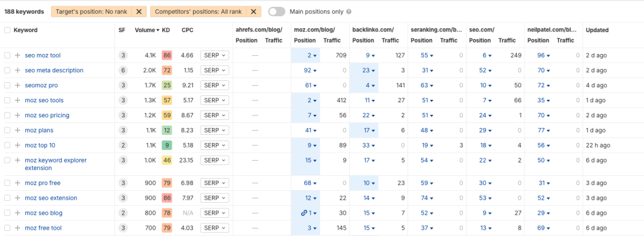The width and height of the screenshot is (644, 236).
Task: Click info icon next to Main positions only
Action: tap(348, 12)
